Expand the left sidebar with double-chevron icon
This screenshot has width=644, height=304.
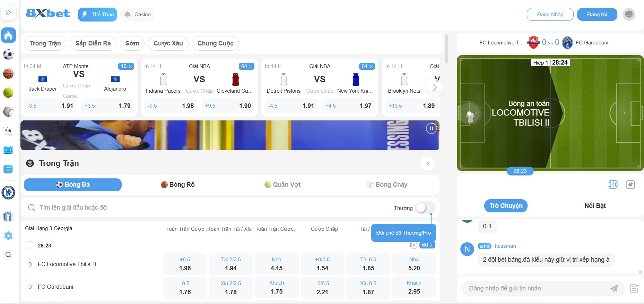[8, 13]
